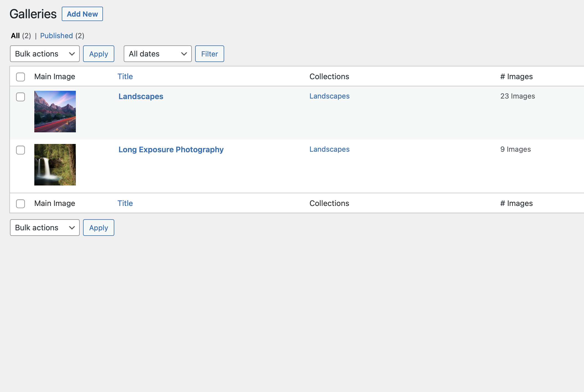Click the Add New gallery button
Screen dimensions: 584x392
pyautogui.click(x=82, y=14)
